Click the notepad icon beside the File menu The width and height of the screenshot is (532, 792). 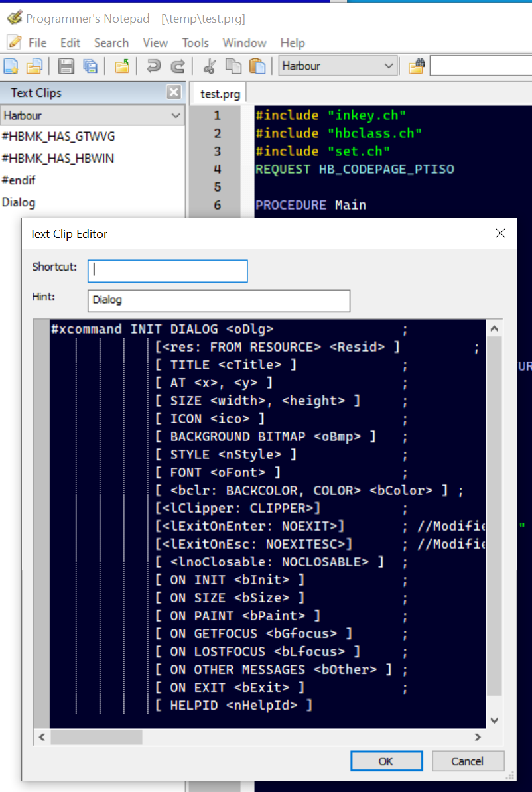[x=14, y=42]
